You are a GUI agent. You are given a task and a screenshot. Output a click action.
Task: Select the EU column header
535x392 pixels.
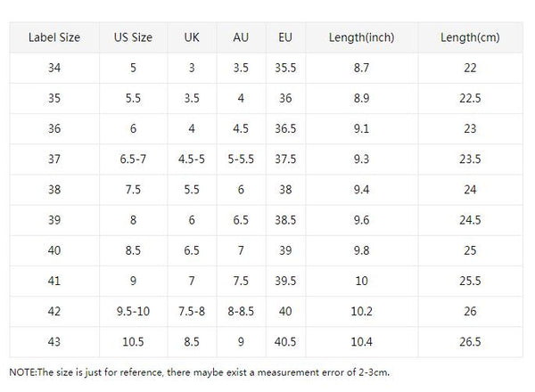(285, 37)
